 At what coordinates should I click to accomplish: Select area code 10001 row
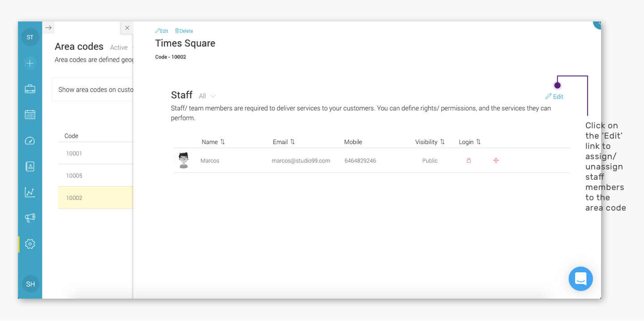(95, 153)
